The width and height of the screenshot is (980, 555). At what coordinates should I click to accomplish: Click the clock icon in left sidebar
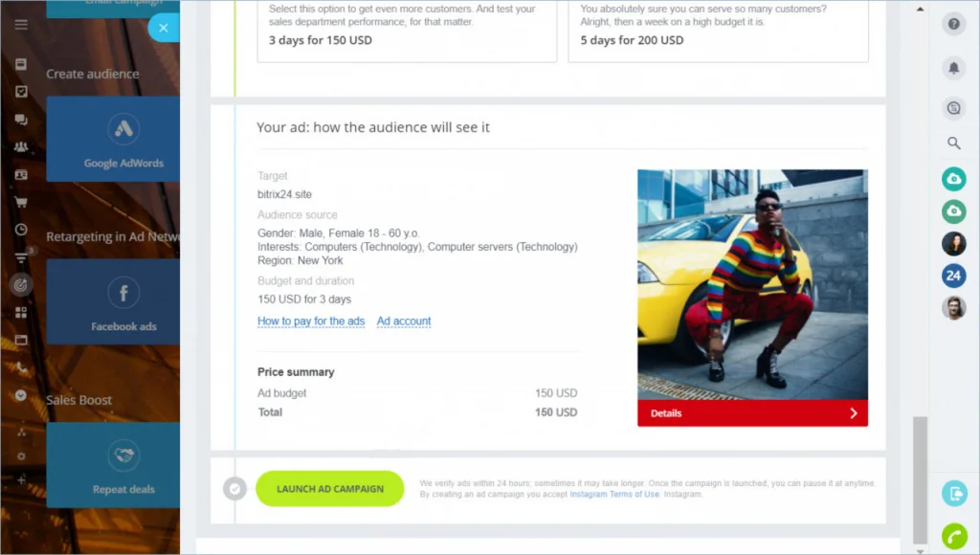[x=21, y=230]
